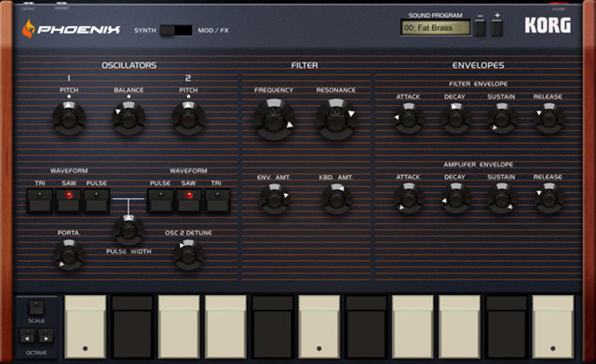Click the oscillator Balance knob
This screenshot has width=596, height=364.
(129, 119)
